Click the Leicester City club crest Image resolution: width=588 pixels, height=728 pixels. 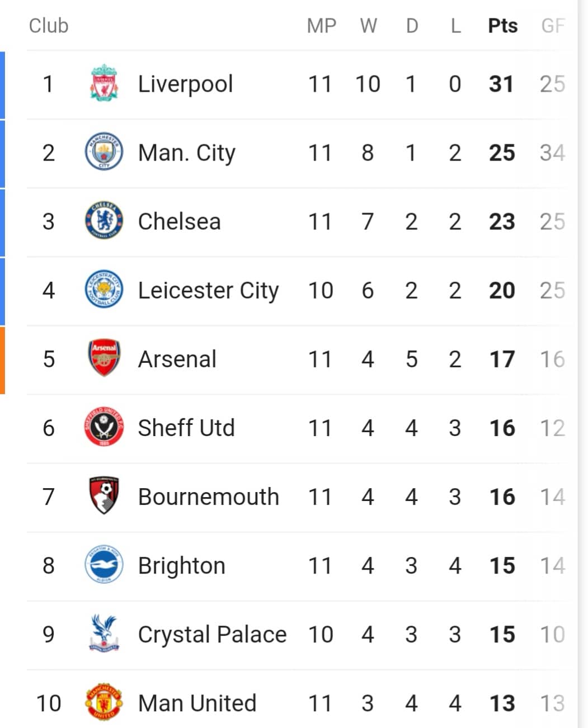tap(104, 290)
